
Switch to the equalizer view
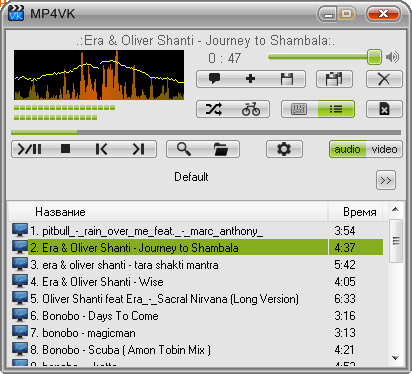299,109
